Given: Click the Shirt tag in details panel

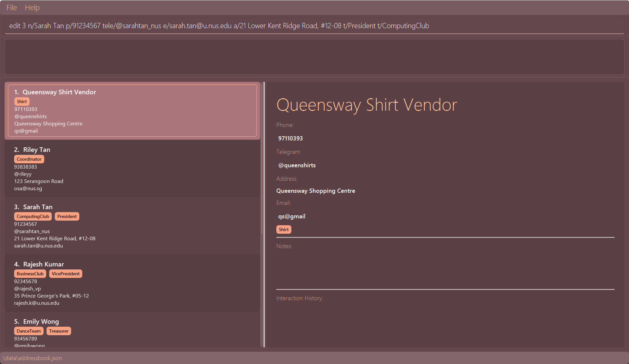Looking at the screenshot, I should pos(284,230).
